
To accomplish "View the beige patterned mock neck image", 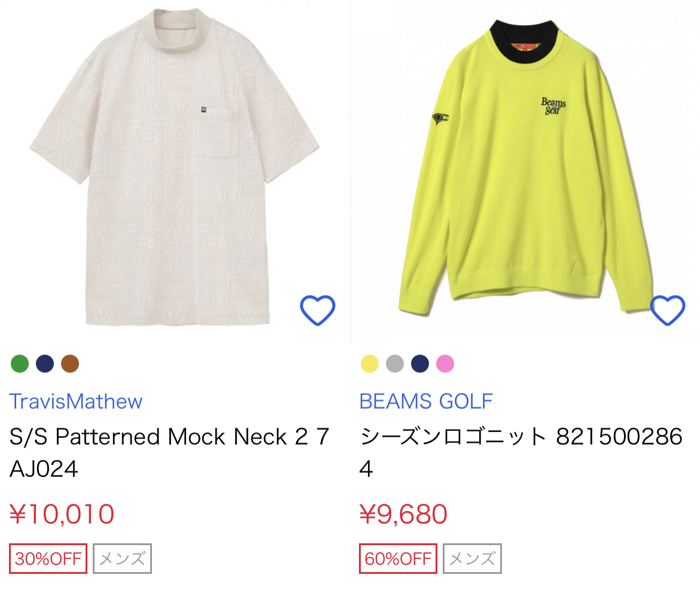I will (x=175, y=168).
